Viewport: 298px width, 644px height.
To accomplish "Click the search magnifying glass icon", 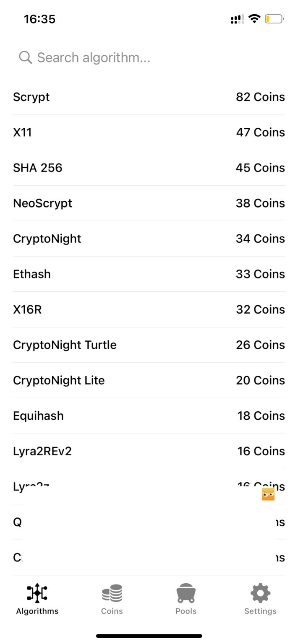I will (x=25, y=57).
